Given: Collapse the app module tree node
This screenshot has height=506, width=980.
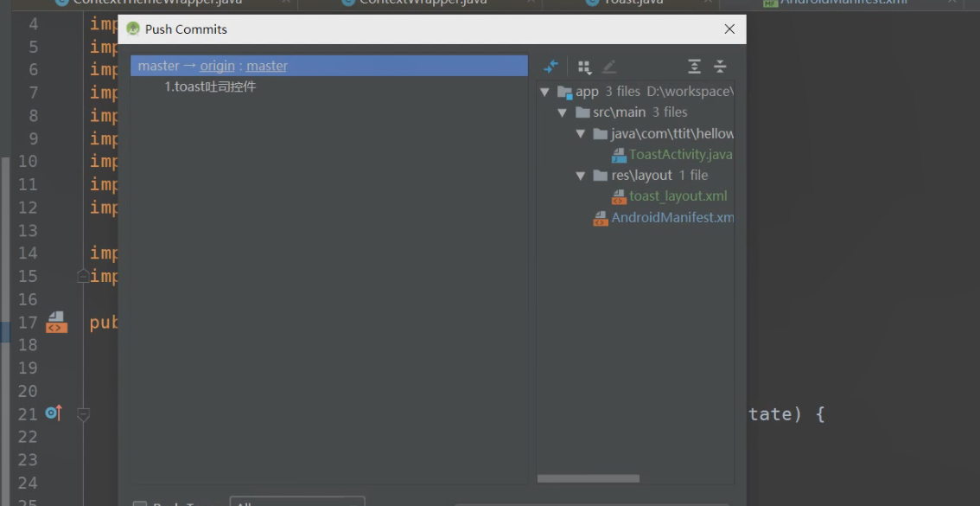Looking at the screenshot, I should click(x=545, y=92).
